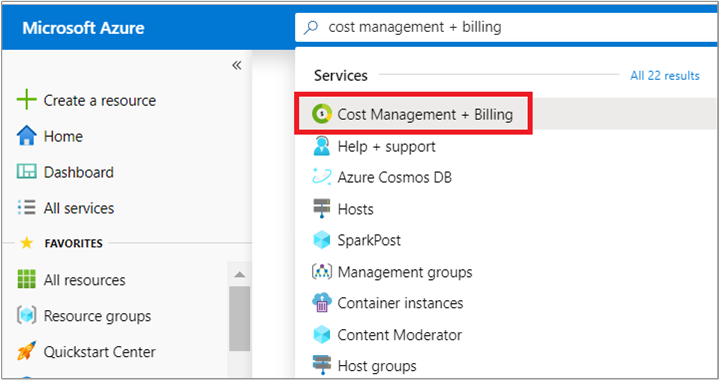Click the sidebar scrollbar up arrow
The height and width of the screenshot is (380, 720).
pyautogui.click(x=239, y=274)
